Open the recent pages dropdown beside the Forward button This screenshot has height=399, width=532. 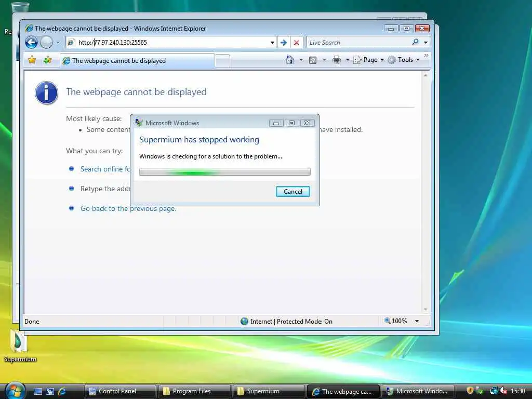click(x=58, y=43)
